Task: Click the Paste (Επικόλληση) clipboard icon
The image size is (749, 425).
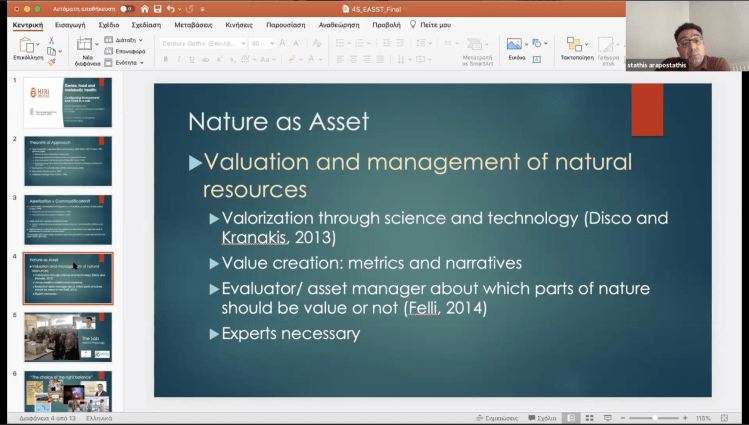Action: click(27, 46)
